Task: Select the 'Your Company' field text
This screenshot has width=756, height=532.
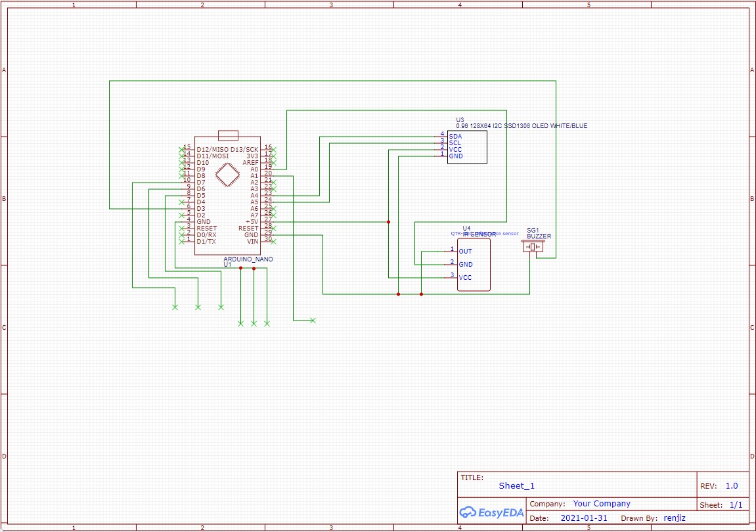Action: tap(601, 504)
